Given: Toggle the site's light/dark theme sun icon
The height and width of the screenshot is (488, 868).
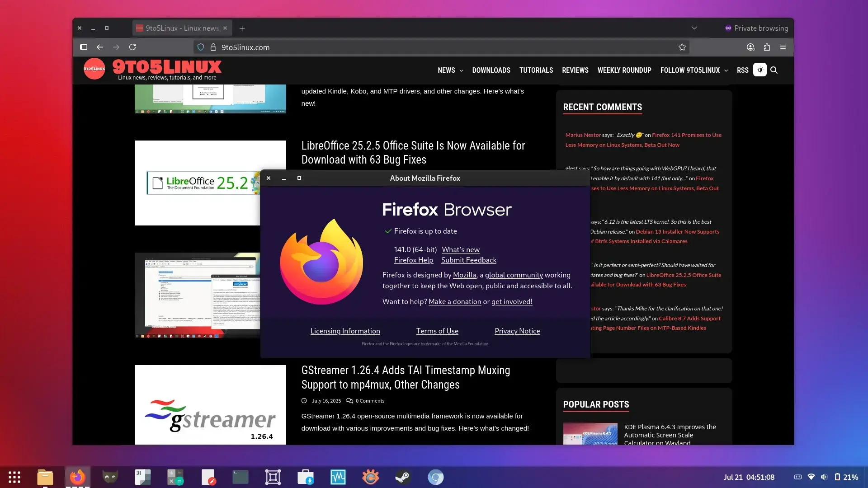Looking at the screenshot, I should point(760,70).
